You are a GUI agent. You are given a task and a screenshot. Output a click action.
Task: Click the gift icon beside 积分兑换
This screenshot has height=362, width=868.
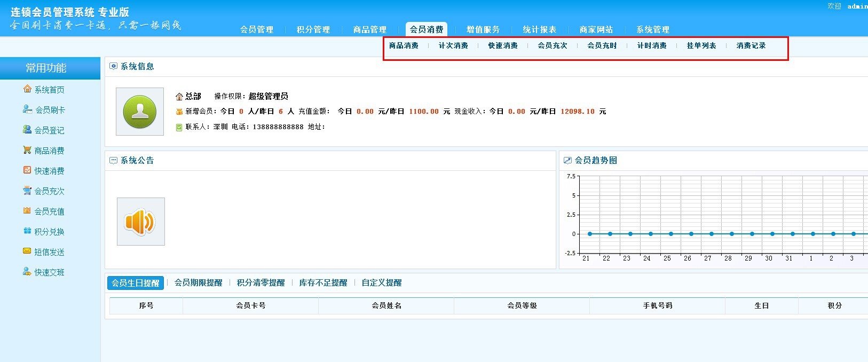27,231
